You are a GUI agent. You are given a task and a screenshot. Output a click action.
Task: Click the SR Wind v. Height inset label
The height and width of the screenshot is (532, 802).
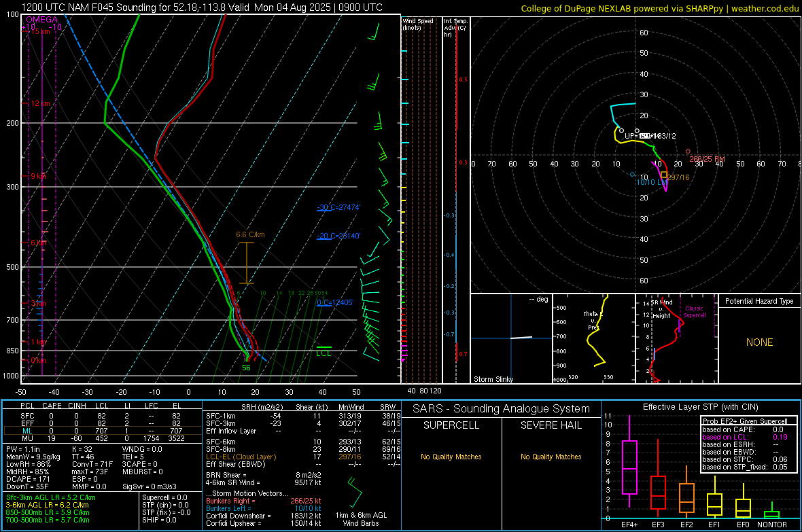click(x=661, y=309)
